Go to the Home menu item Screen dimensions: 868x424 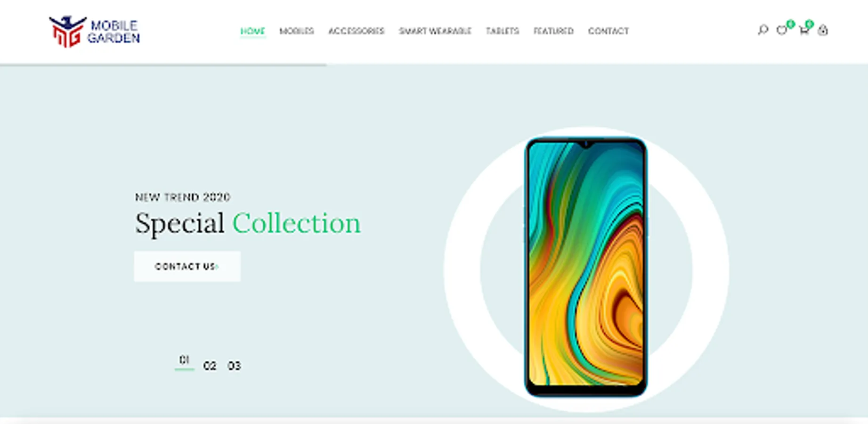[x=253, y=31]
